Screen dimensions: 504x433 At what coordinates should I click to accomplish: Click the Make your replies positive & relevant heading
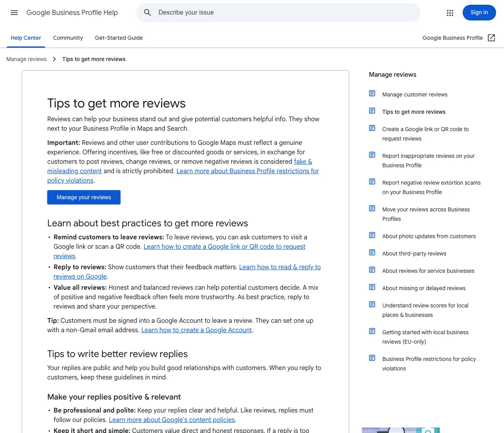pos(114,397)
